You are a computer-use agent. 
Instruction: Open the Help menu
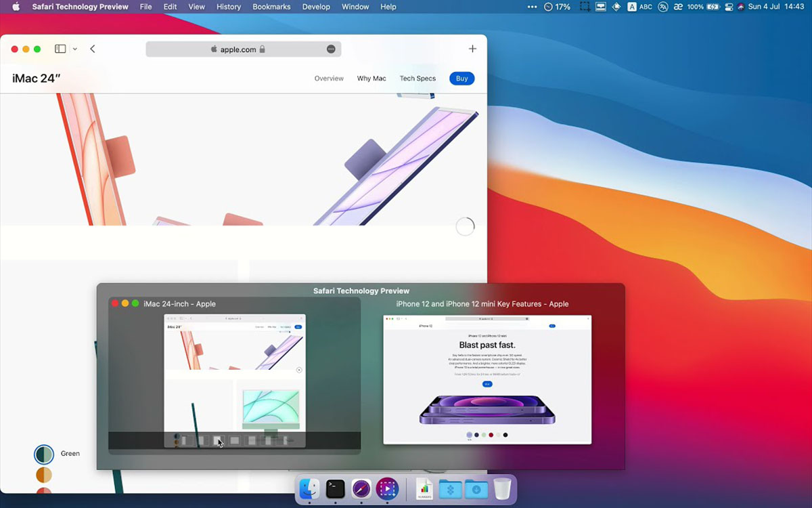[388, 7]
